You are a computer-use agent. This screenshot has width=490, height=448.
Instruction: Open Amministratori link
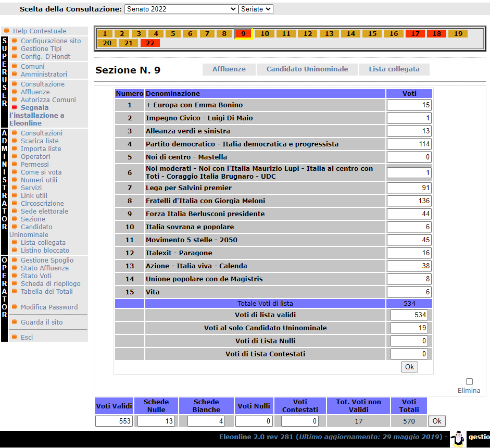44,74
